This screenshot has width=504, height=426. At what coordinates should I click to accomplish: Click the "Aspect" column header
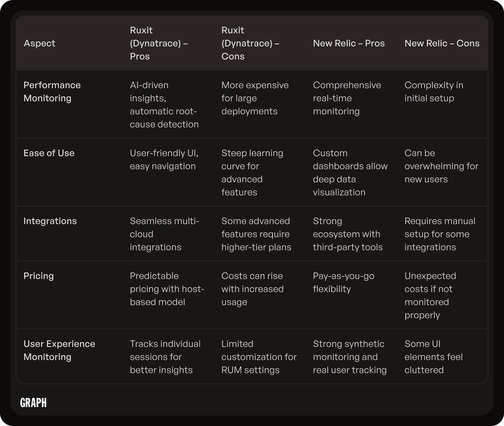[x=39, y=43]
